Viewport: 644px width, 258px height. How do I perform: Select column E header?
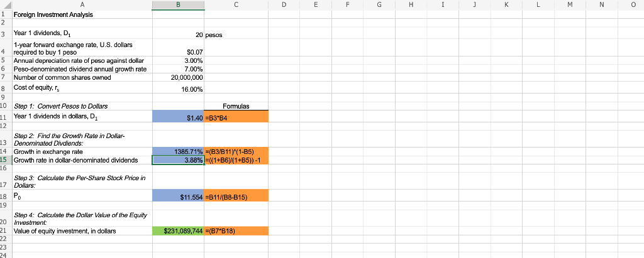coord(316,5)
